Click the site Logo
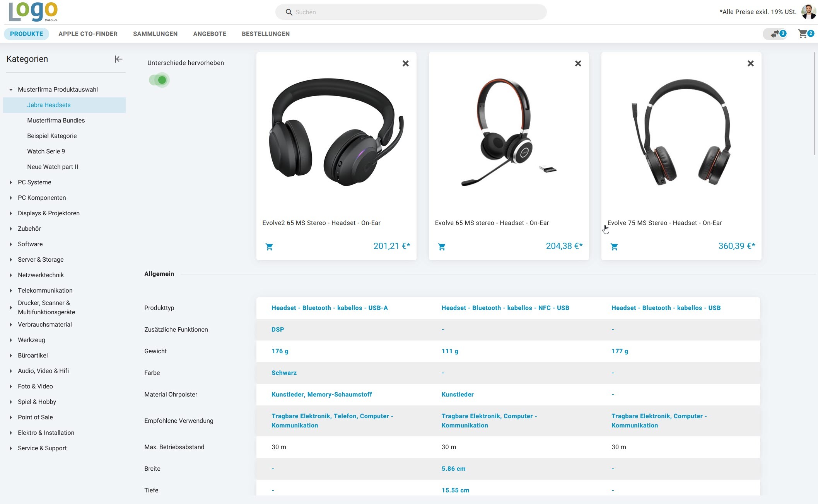This screenshot has height=504, width=818. point(33,12)
